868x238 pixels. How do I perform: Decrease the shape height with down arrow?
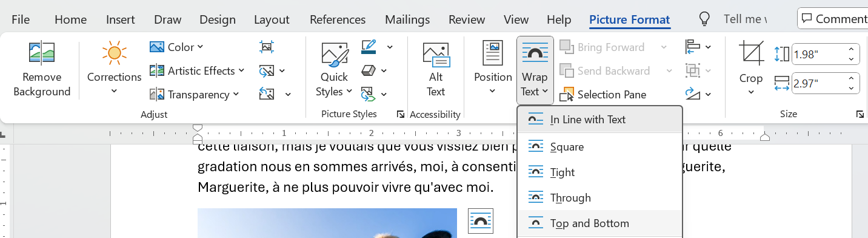pos(851,59)
